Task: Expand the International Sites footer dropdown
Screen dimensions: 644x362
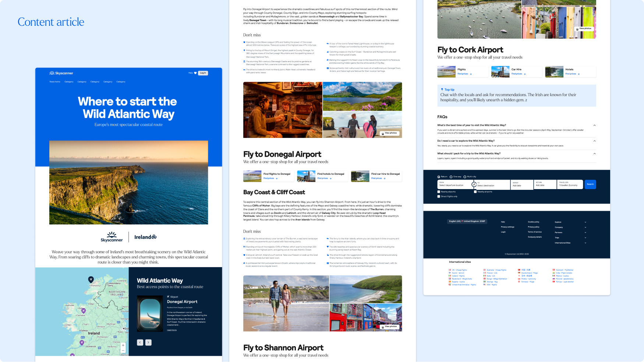Action: click(x=585, y=243)
